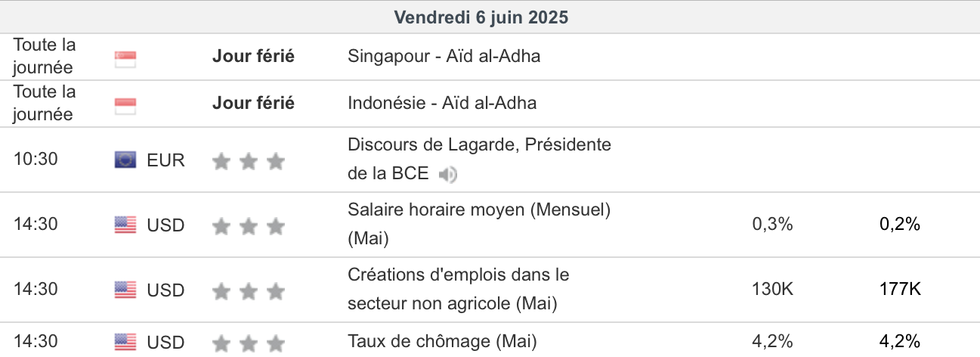Click the 177K previous value for job creations
980x357 pixels.
click(899, 289)
